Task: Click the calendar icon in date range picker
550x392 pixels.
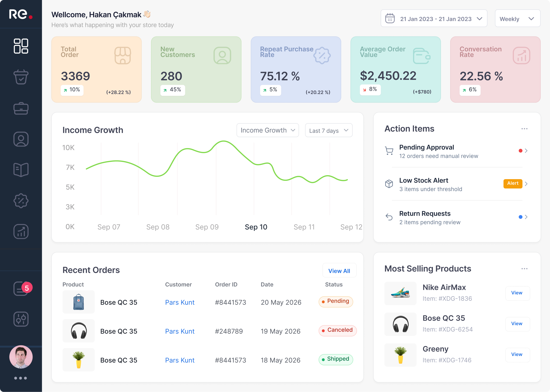Action: point(390,18)
